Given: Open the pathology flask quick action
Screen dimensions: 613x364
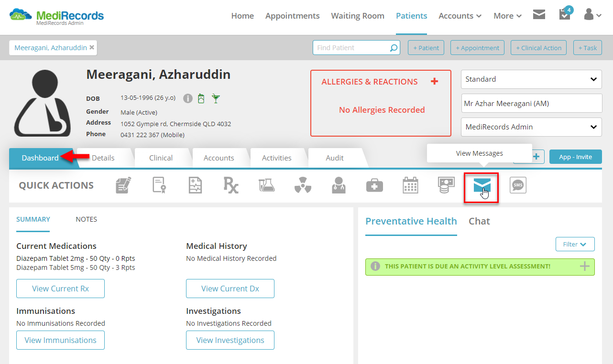Looking at the screenshot, I should pos(266,185).
